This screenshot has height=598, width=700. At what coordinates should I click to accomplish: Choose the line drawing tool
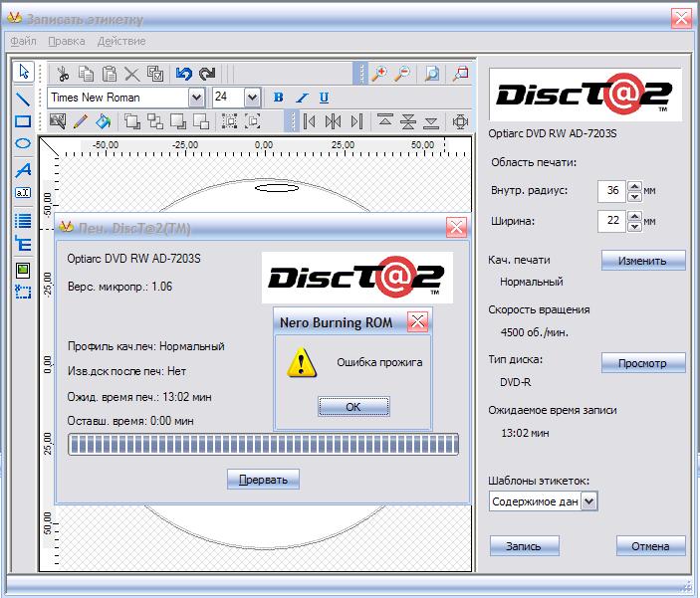tap(24, 98)
